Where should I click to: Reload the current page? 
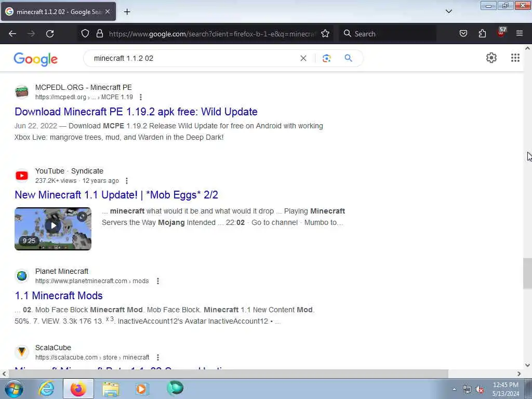point(50,34)
